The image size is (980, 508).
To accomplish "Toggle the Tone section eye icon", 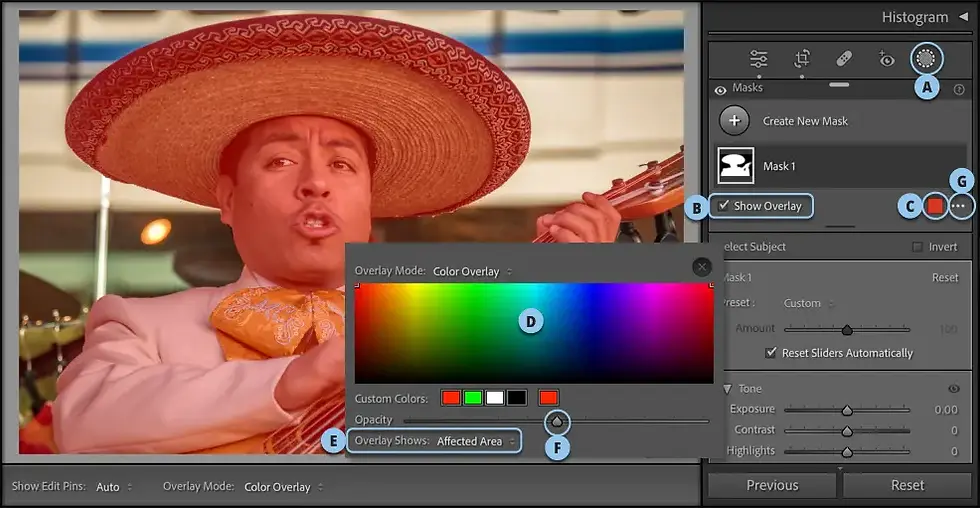I will point(954,389).
